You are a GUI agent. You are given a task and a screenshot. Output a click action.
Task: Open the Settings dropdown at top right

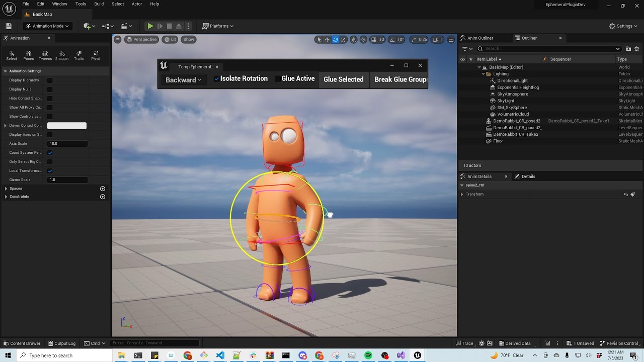(623, 26)
